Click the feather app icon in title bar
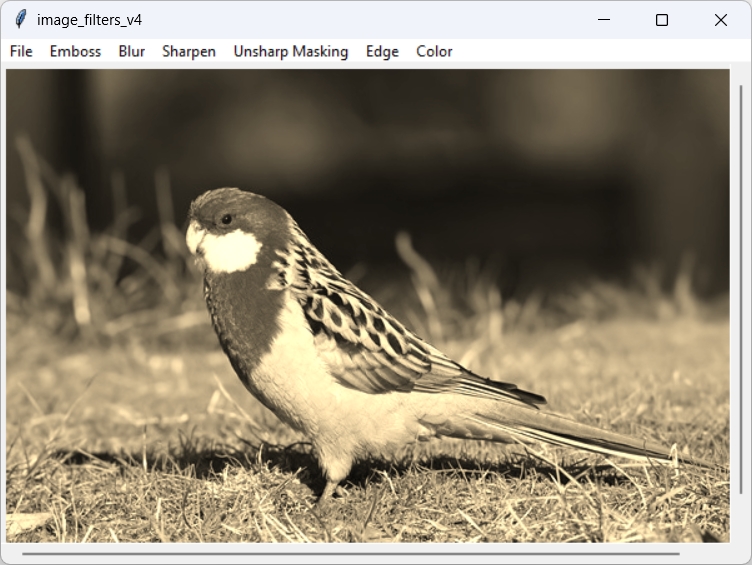Screen dimensions: 752x565 pyautogui.click(x=21, y=20)
